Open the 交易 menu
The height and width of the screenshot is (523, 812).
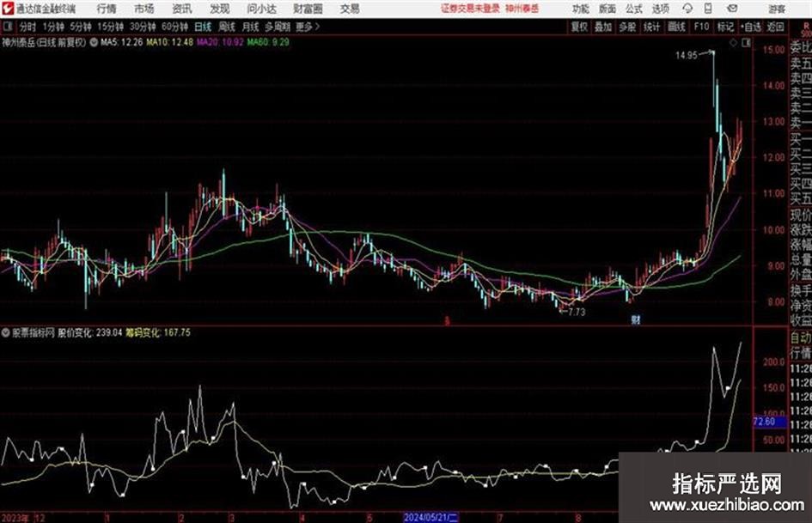[350, 9]
